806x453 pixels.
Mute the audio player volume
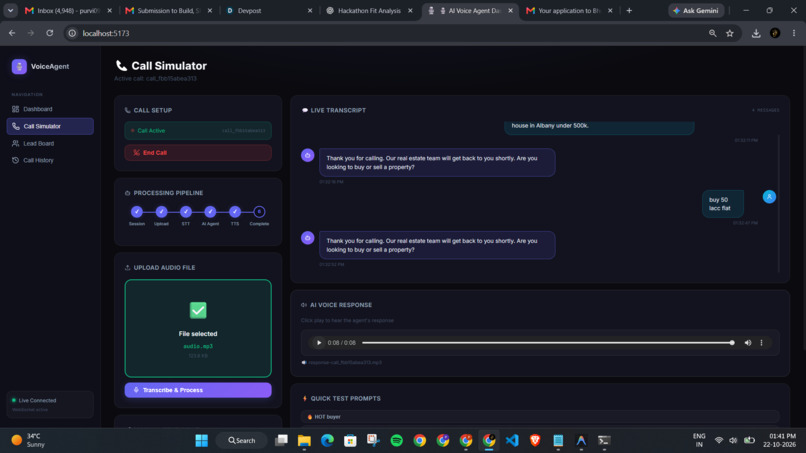click(748, 343)
